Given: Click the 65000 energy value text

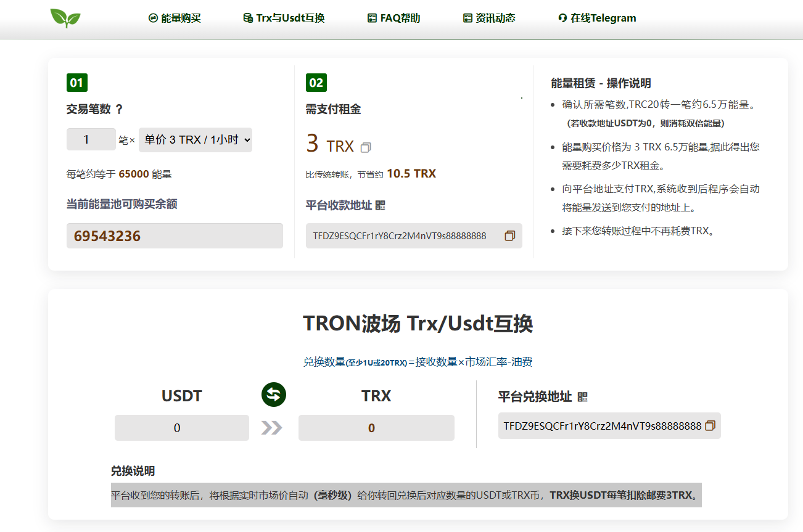Looking at the screenshot, I should click(134, 174).
